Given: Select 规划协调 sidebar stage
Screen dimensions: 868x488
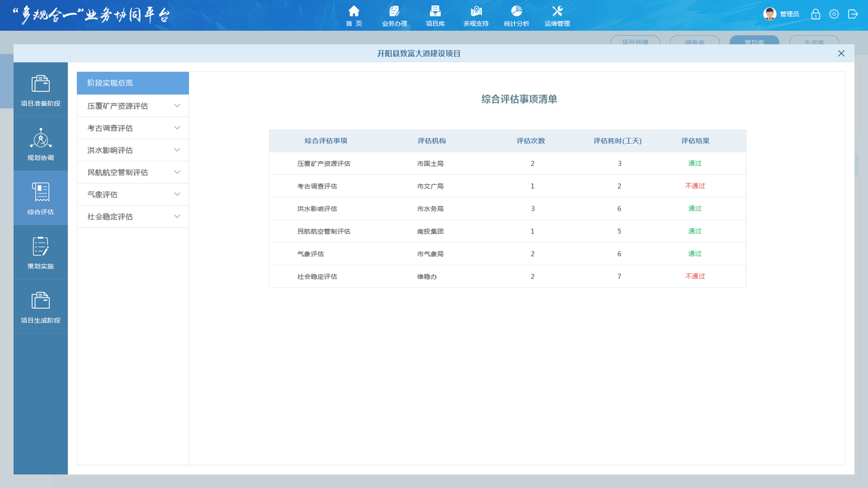Looking at the screenshot, I should 41,144.
